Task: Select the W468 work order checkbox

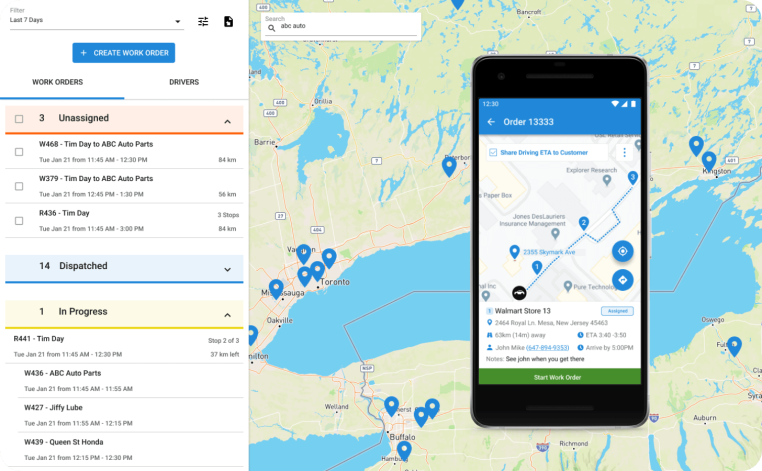Action: 19,152
